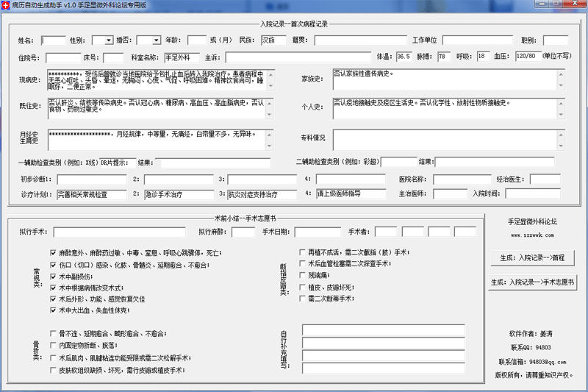Check 再植不成活 checkbox
Screen dimensions: 588x392
pos(302,252)
